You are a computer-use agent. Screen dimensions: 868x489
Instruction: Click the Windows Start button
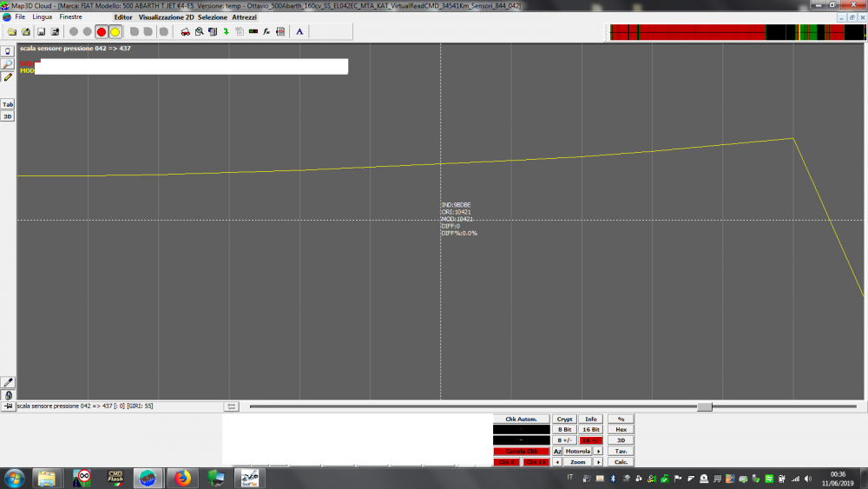click(15, 478)
